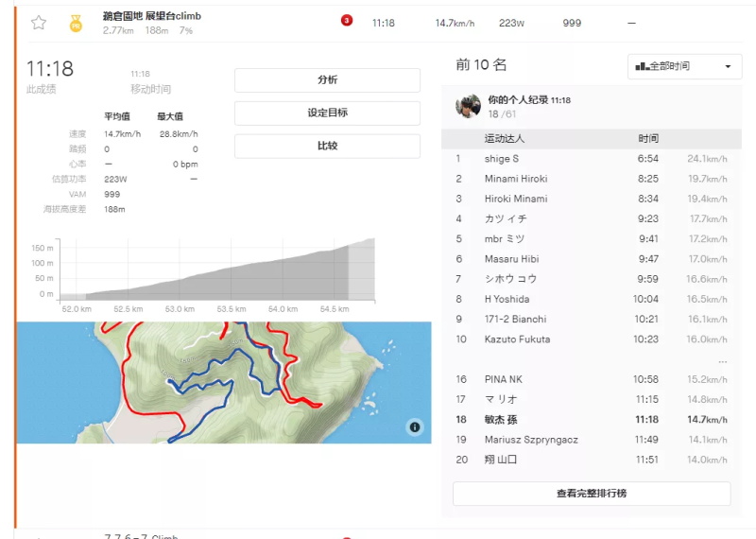Click the bar chart icon in time filter

click(642, 66)
